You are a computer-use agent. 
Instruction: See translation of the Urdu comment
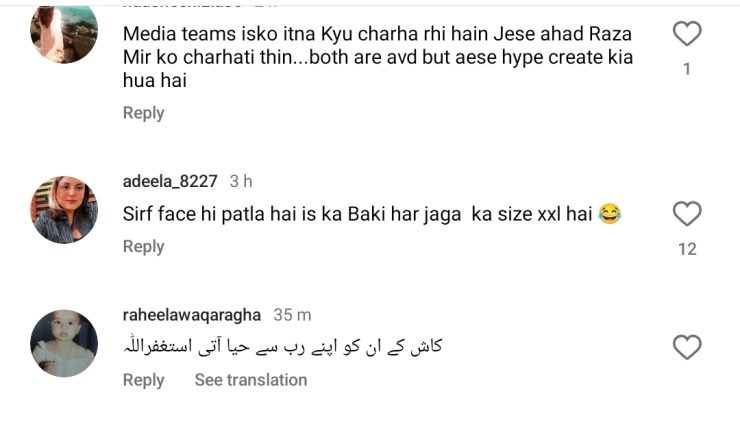click(x=250, y=380)
